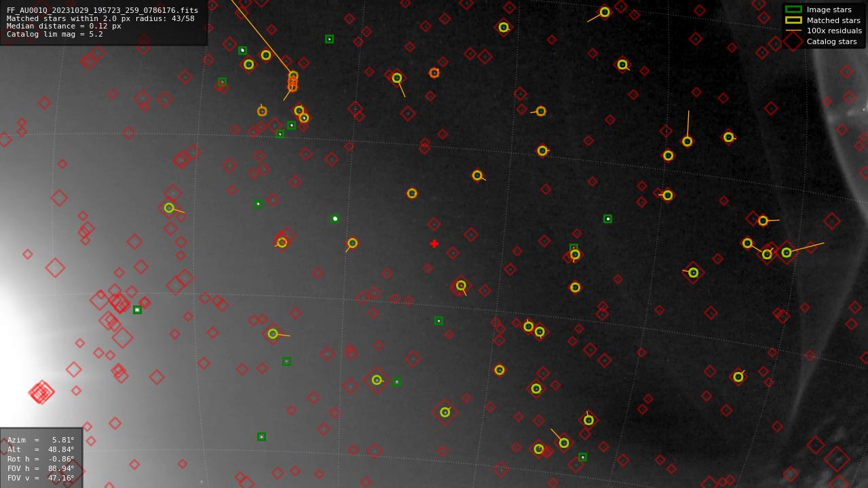Viewport: 868px width, 488px height.
Task: Click the 'Image stars' legend label
Action: click(829, 10)
